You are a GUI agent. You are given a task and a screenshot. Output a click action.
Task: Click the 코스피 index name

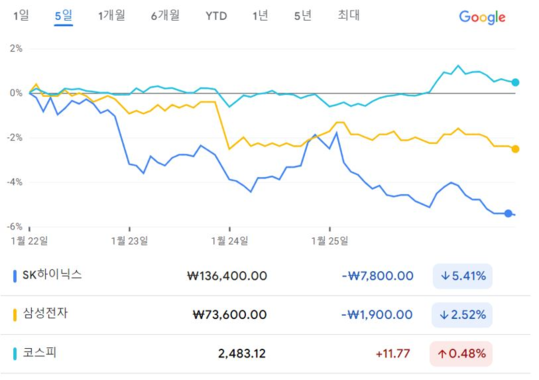point(40,352)
